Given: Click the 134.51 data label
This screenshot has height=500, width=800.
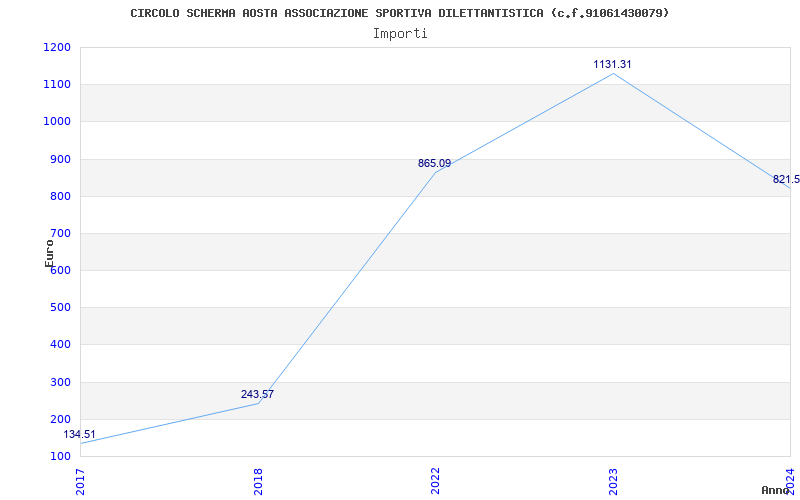Looking at the screenshot, I should pyautogui.click(x=79, y=435).
